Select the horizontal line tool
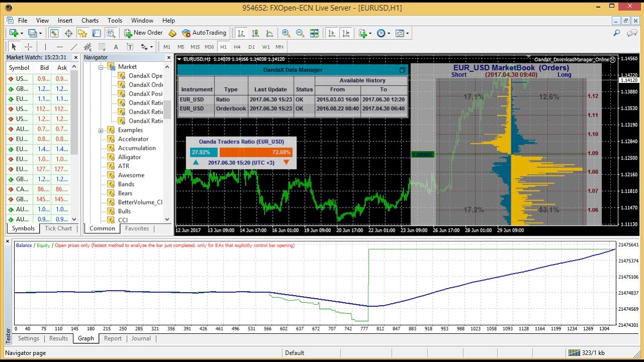The width and height of the screenshot is (644, 362). click(x=60, y=47)
